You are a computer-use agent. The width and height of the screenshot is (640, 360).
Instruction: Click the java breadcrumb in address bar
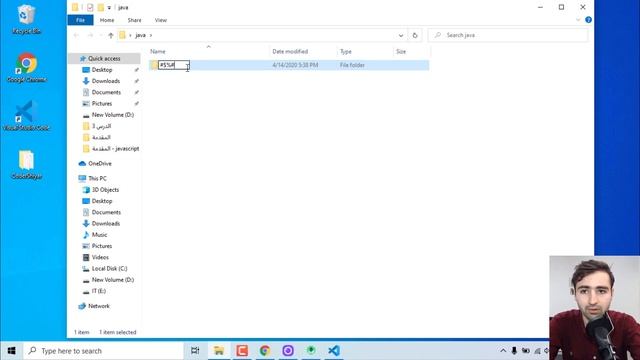[x=140, y=36]
